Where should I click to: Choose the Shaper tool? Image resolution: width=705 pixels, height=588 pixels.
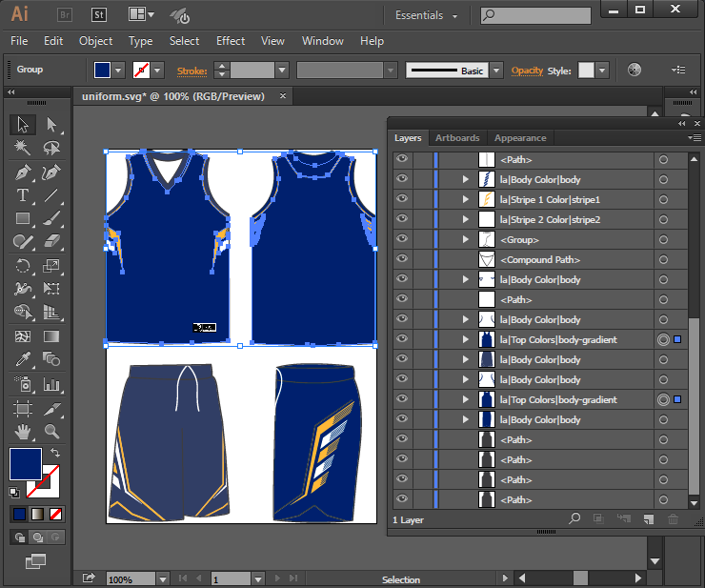(23, 242)
